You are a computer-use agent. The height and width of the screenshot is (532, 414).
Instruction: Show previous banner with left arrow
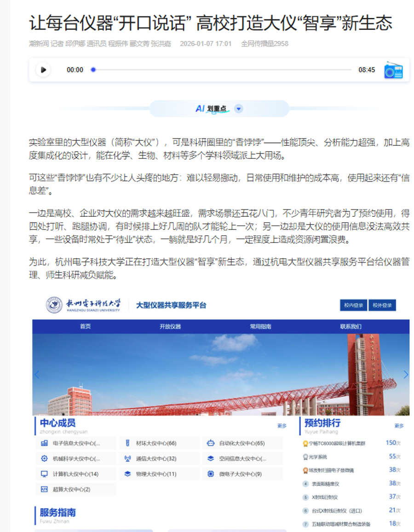pos(37,375)
